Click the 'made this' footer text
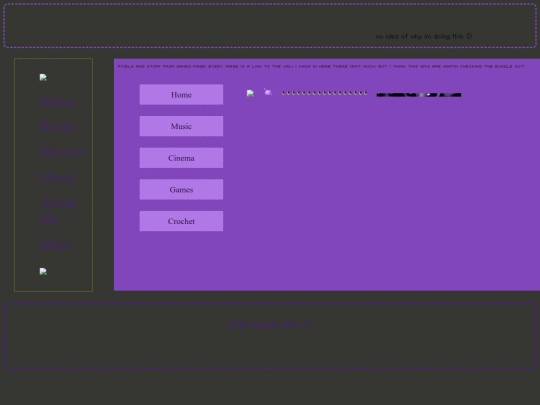 coord(270,324)
